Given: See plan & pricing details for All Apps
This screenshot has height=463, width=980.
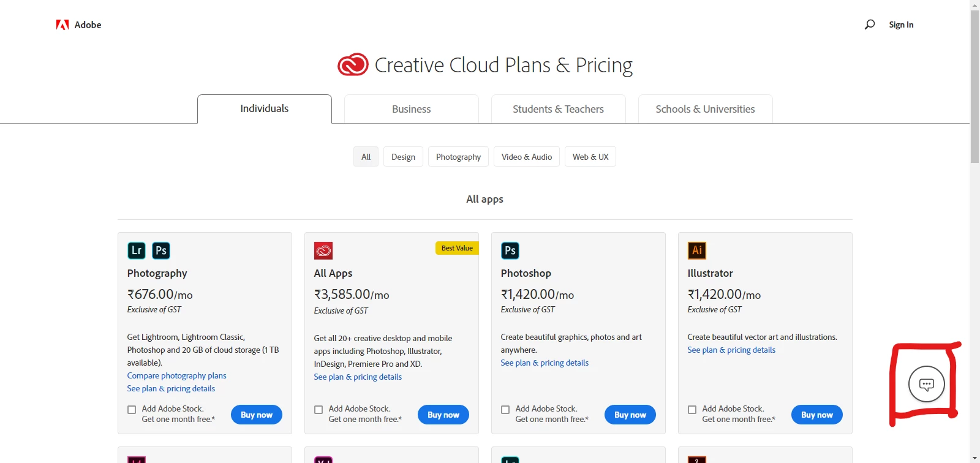Looking at the screenshot, I should [358, 377].
